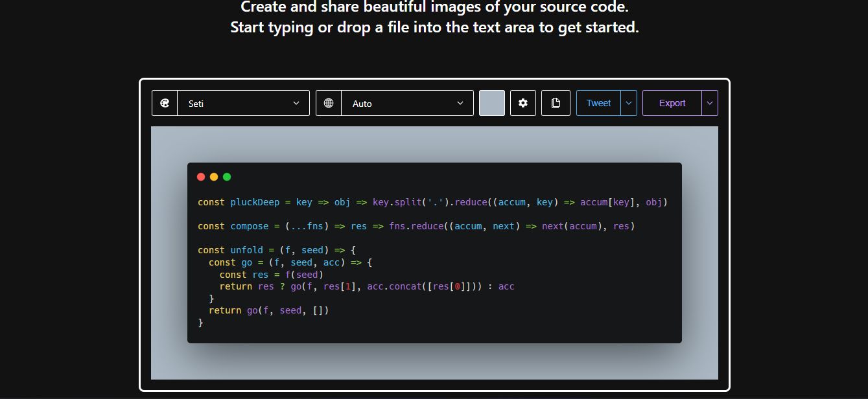Open the background color swatch
This screenshot has width=868, height=399.
pos(492,103)
